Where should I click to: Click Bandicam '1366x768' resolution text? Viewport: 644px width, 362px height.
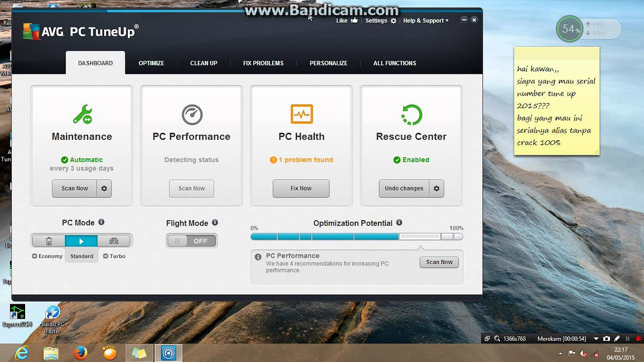pyautogui.click(x=515, y=339)
